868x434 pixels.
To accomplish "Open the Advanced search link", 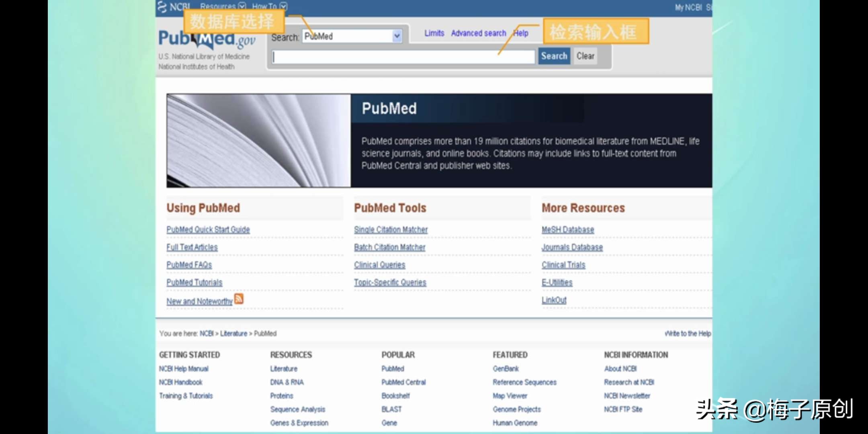I will (478, 33).
